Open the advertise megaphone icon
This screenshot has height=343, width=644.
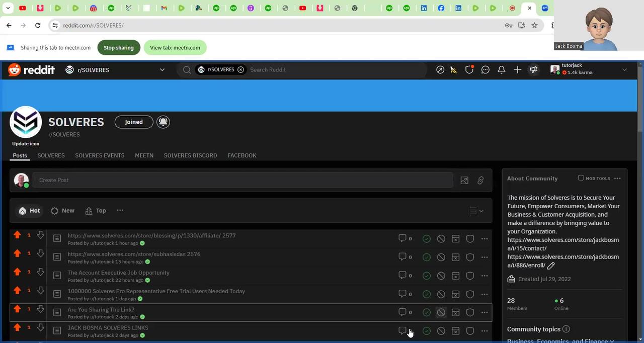(533, 70)
